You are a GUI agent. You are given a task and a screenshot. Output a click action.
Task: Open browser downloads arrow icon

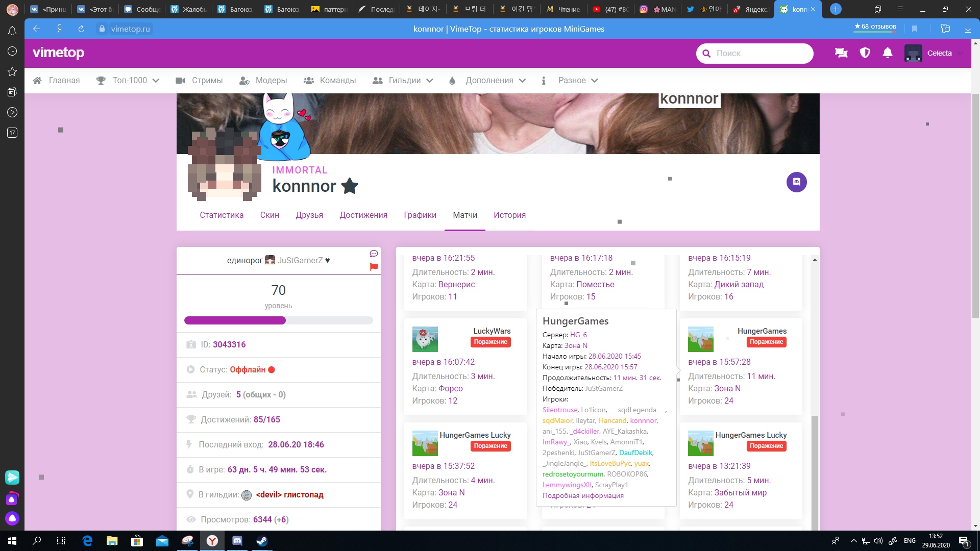click(x=968, y=29)
